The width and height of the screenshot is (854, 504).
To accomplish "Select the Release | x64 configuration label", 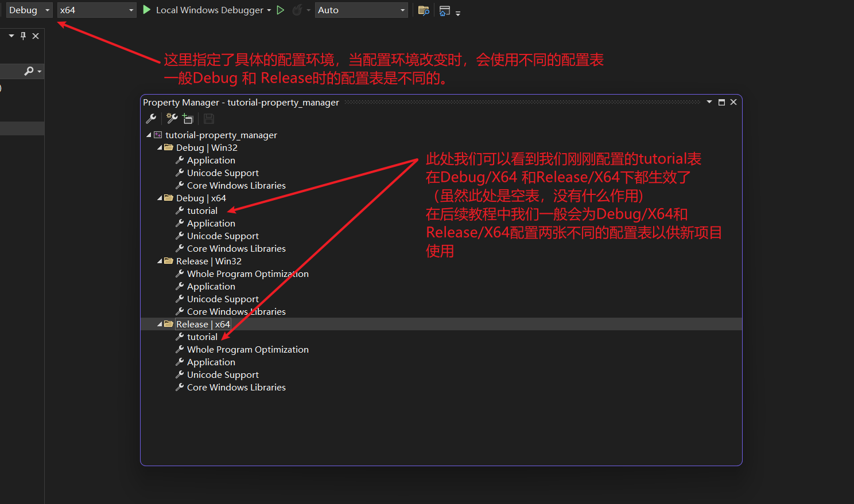I will [203, 325].
